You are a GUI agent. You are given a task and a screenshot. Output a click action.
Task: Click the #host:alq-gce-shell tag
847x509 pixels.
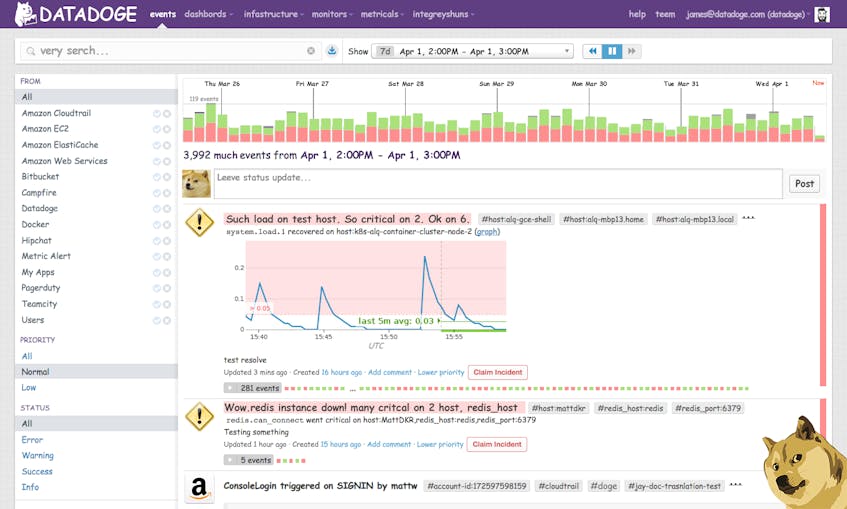click(516, 219)
